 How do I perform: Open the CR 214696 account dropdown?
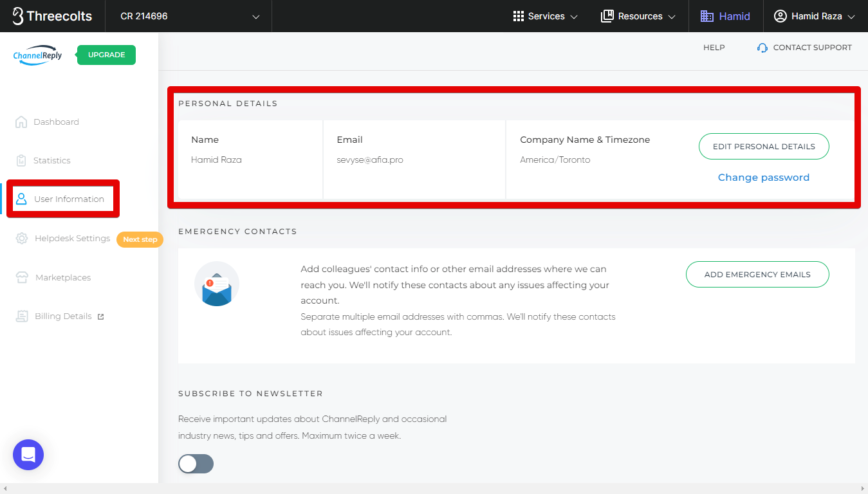(x=189, y=16)
